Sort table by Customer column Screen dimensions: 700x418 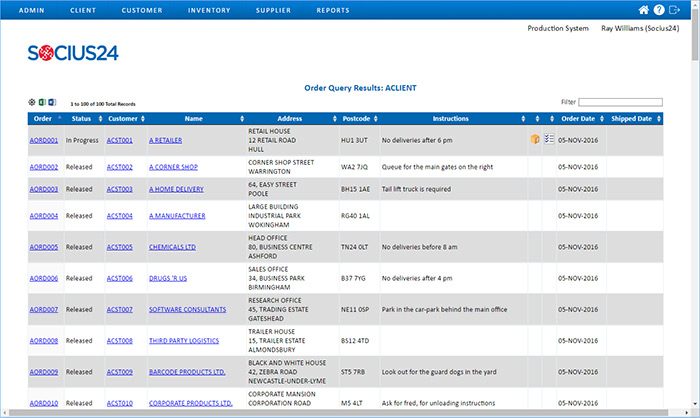(x=126, y=119)
